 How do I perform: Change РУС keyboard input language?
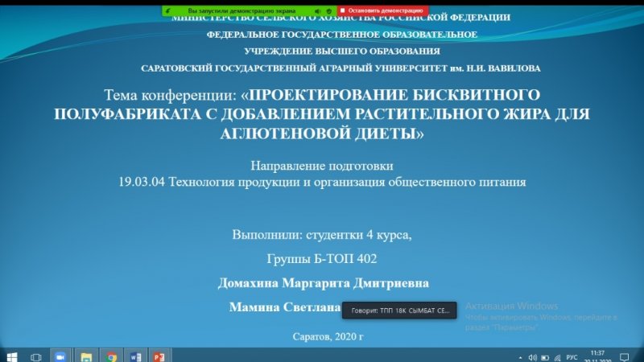pyautogui.click(x=572, y=356)
